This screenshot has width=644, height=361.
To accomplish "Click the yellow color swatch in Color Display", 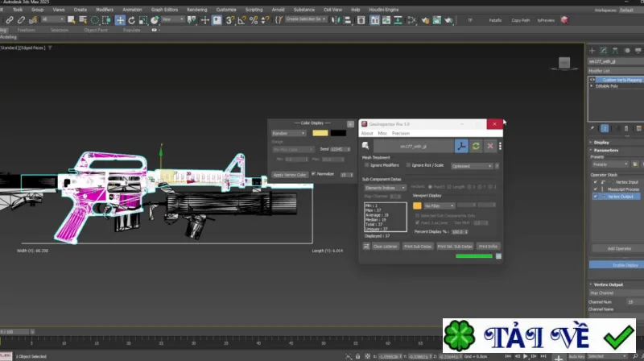I will [x=320, y=133].
